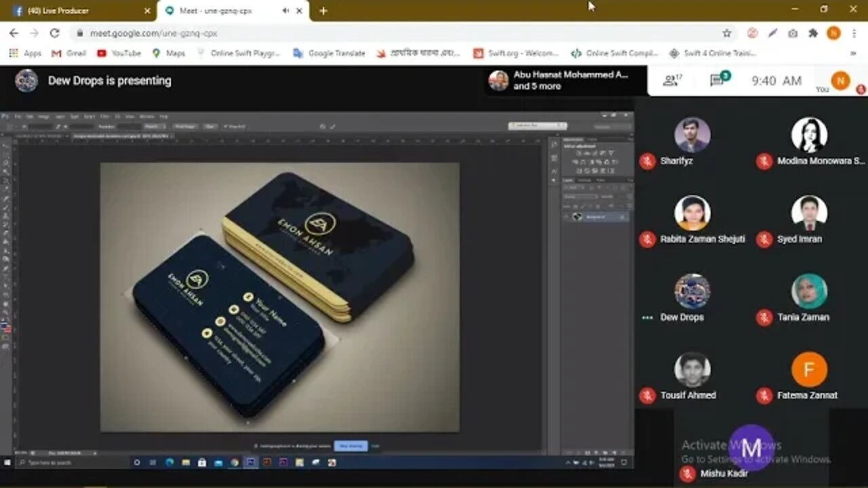This screenshot has width=868, height=488.
Task: Select Dew Drops participant tile
Action: click(692, 299)
